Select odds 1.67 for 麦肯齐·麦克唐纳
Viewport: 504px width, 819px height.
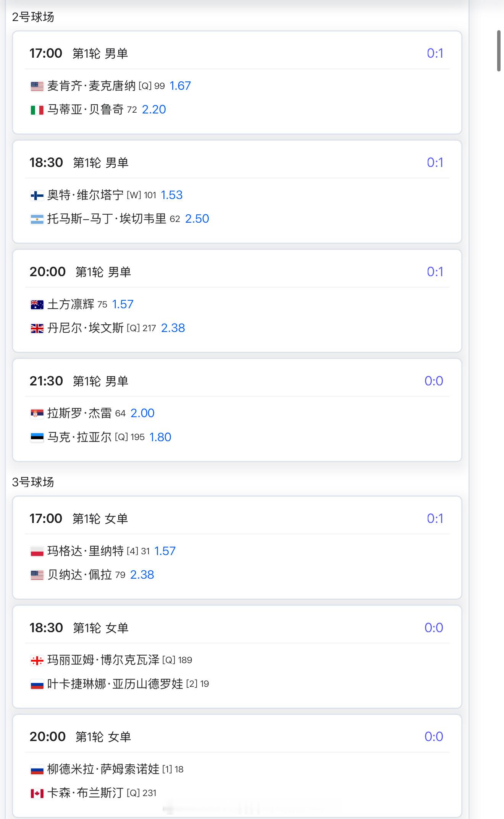[180, 86]
